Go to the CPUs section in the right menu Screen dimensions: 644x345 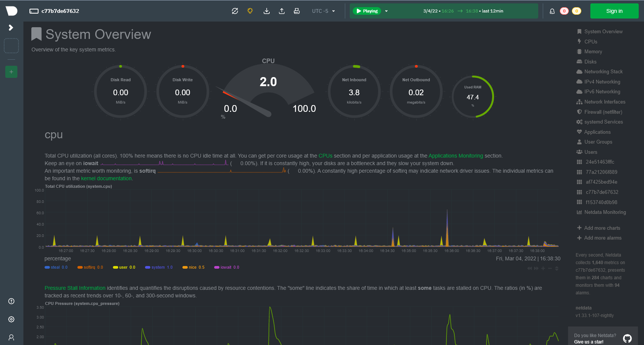(587, 42)
